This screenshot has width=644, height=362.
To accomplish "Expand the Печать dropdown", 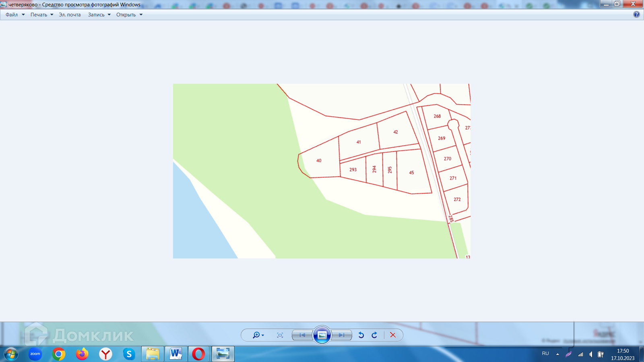I will tap(42, 14).
